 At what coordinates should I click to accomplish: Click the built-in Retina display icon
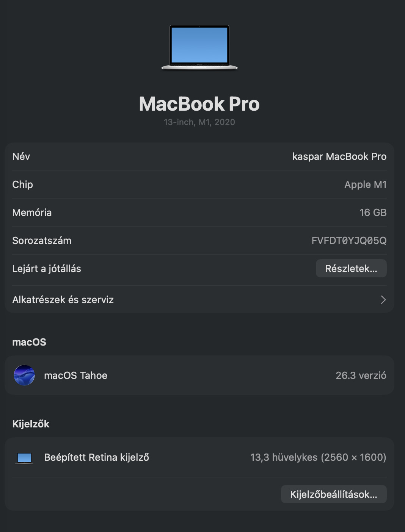pos(24,458)
